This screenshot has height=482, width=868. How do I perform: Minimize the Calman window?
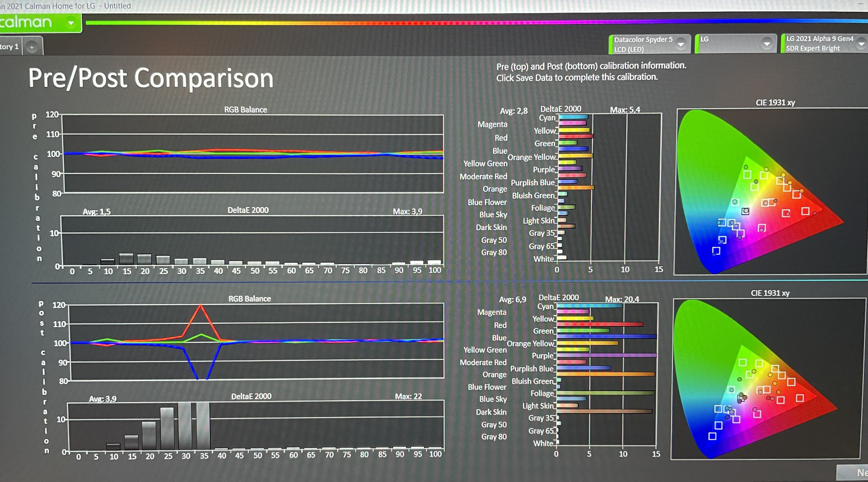pyautogui.click(x=861, y=5)
